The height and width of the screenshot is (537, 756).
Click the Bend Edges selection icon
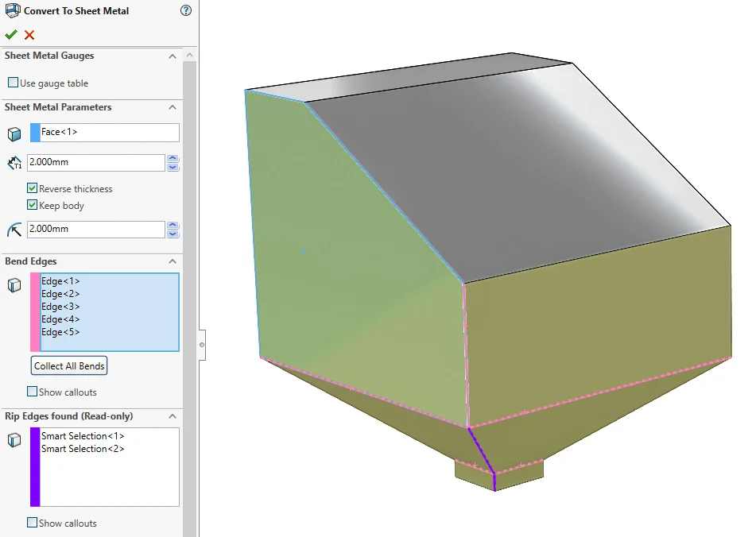coord(14,285)
